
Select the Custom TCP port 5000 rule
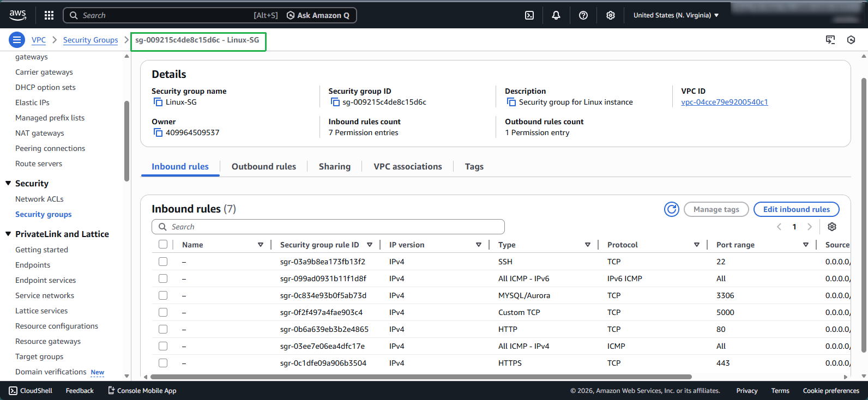tap(163, 312)
